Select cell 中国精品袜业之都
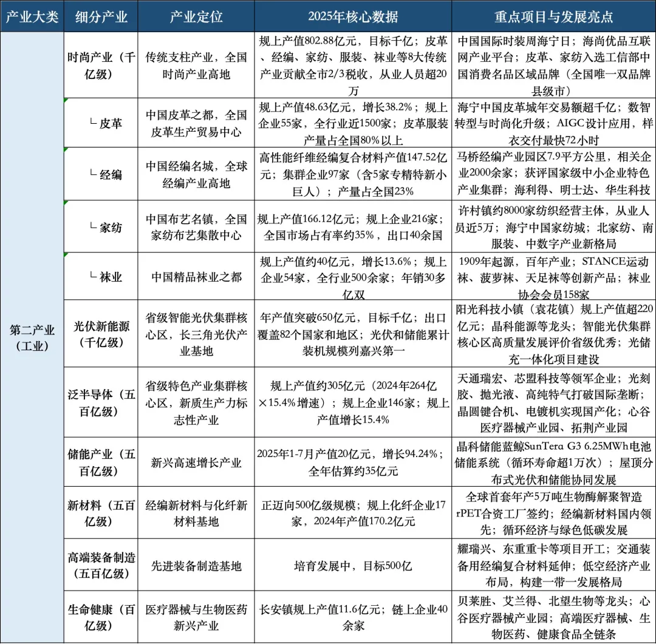Image resolution: width=656 pixels, height=644 pixels. tap(196, 276)
